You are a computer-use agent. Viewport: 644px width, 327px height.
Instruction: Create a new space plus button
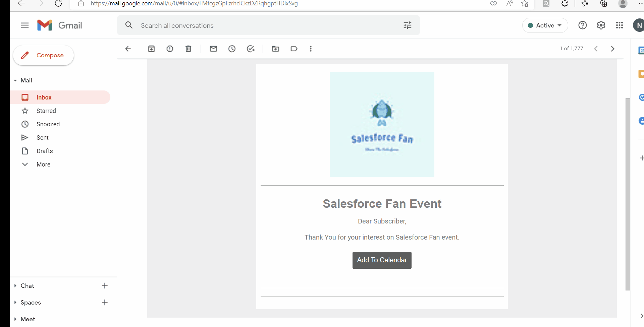click(x=105, y=303)
